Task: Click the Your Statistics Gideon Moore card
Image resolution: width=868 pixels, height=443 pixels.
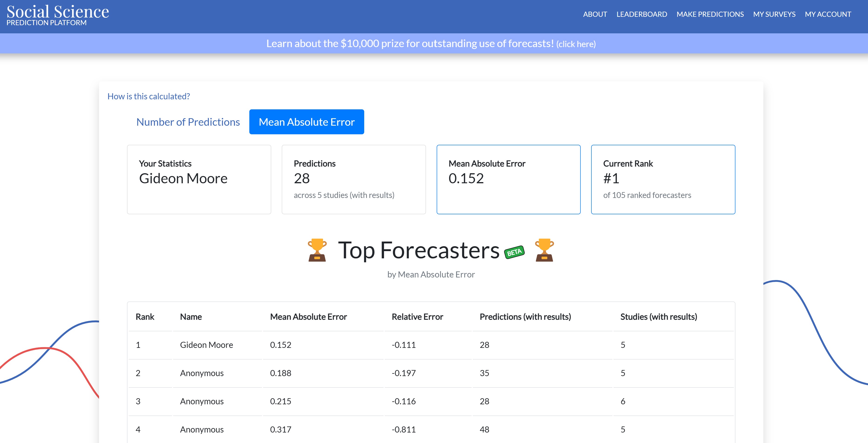Action: pyautogui.click(x=199, y=179)
